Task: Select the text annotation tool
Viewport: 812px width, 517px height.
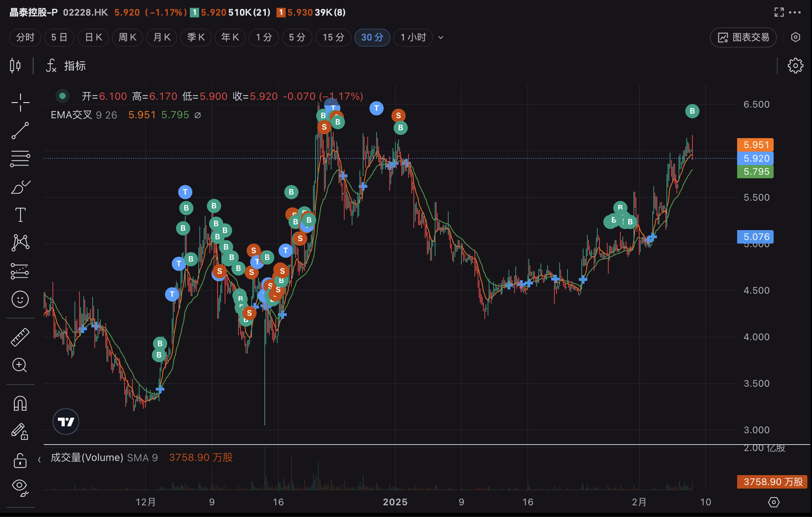Action: coord(20,215)
